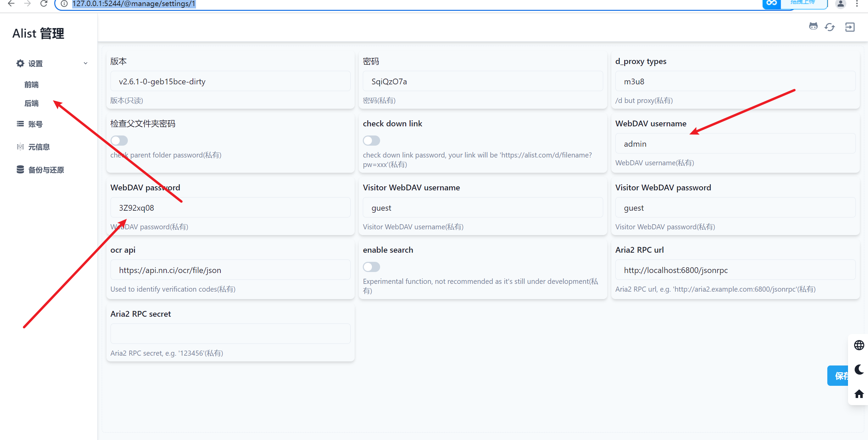Click the blue 保存 save button
Screen dimensions: 868x440
(838, 376)
